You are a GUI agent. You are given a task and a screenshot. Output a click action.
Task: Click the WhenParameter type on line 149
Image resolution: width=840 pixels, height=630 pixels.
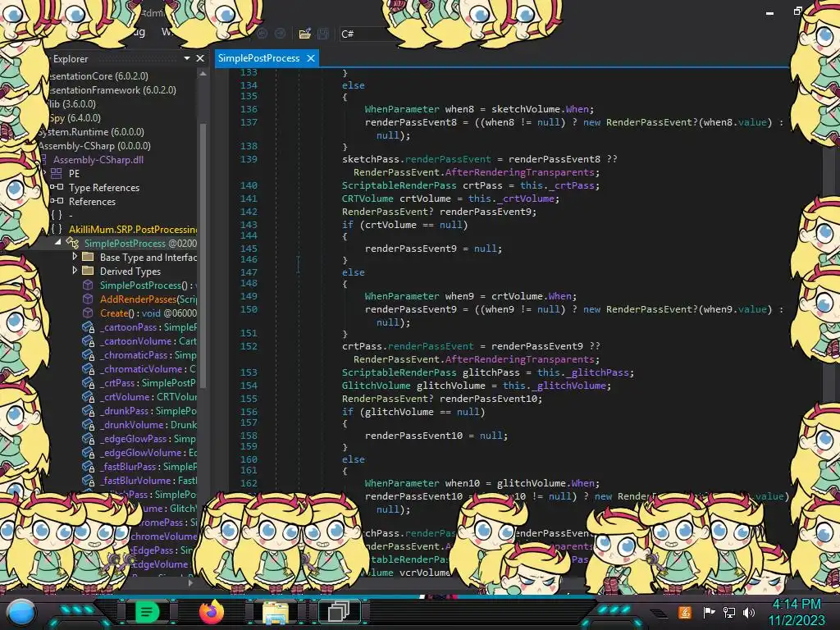point(402,295)
